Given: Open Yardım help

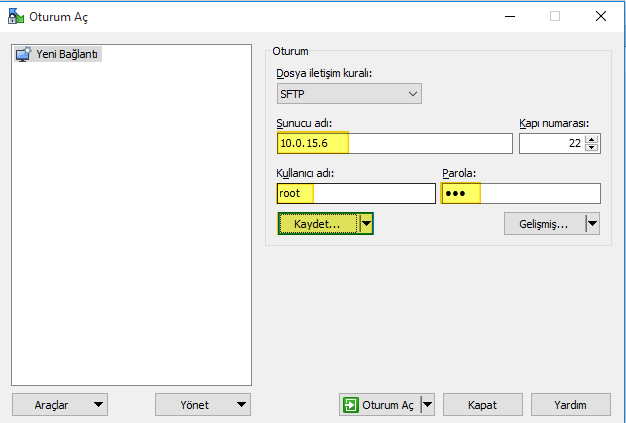Looking at the screenshot, I should [x=571, y=405].
